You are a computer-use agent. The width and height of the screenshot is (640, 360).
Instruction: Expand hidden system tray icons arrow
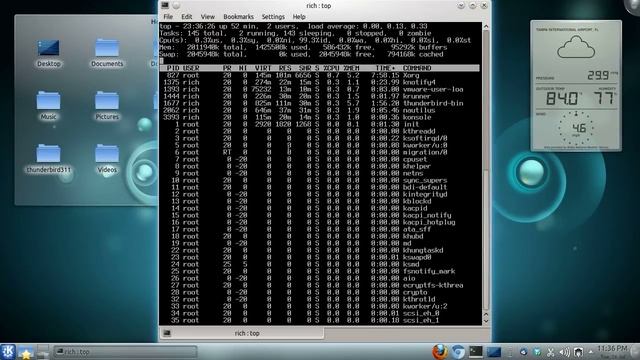(590, 351)
